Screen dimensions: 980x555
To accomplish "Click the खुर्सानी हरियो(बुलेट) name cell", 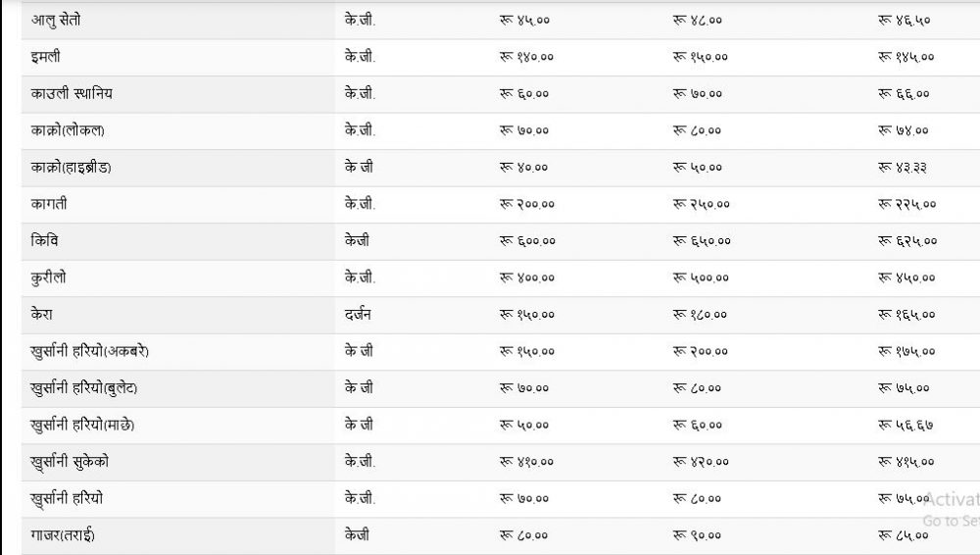I will 83,388.
